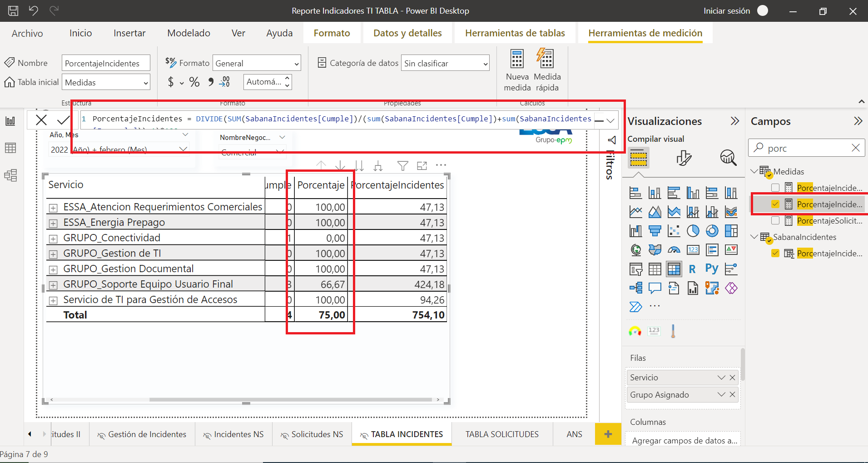The image size is (868, 463).
Task: Cancel the formula edit with the X
Action: point(41,120)
